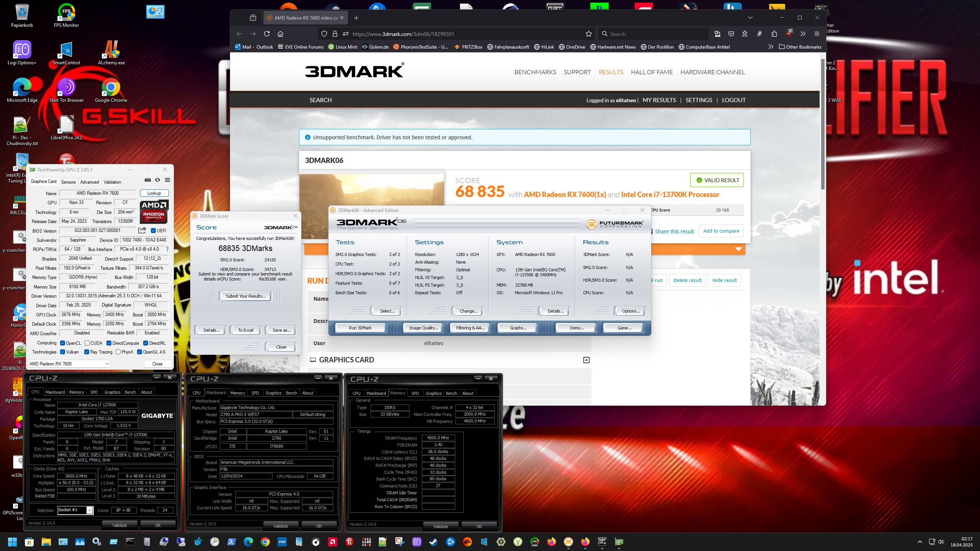
Task: Click Submit Your Results button
Action: tap(245, 296)
